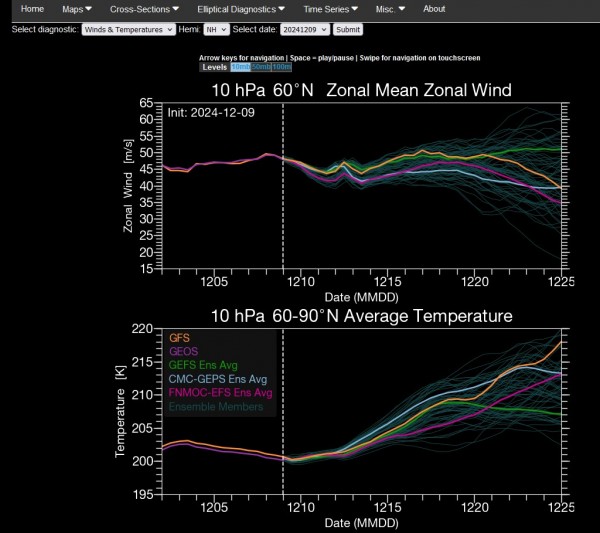Click the keyboard navigation hint text

pos(339,58)
